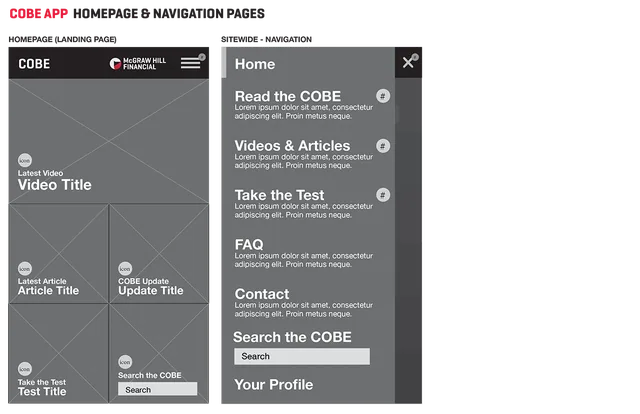This screenshot has width=640, height=414.
Task: Click the # badge beside Take the Test
Action: (x=383, y=195)
